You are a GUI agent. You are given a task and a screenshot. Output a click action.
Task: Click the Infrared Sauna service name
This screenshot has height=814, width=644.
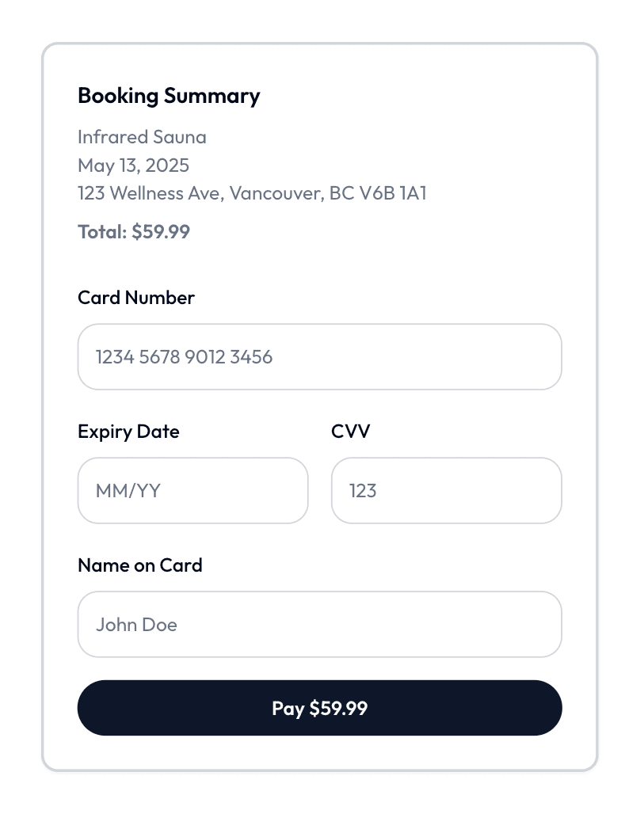click(142, 137)
